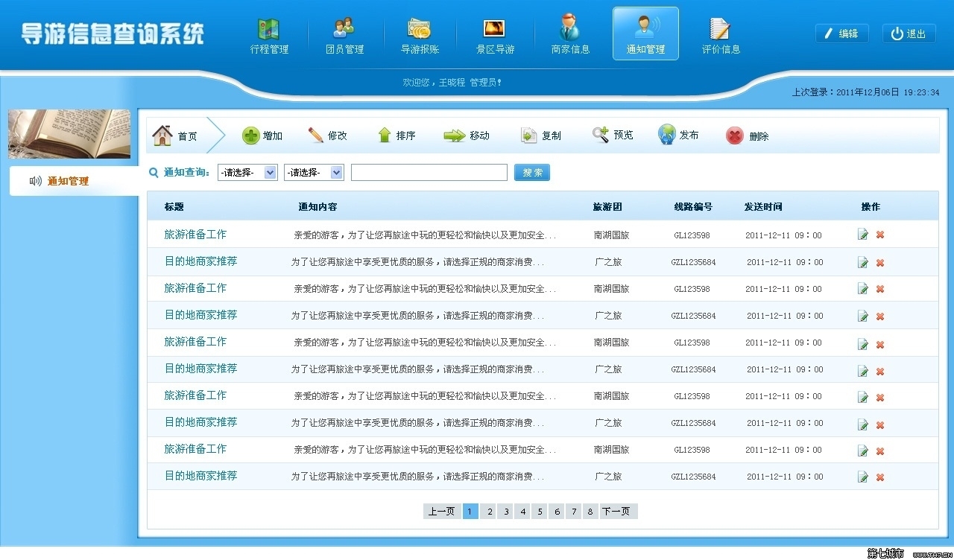Use the 移动 (Move) function
Screen dimensions: 954x560
tap(467, 135)
